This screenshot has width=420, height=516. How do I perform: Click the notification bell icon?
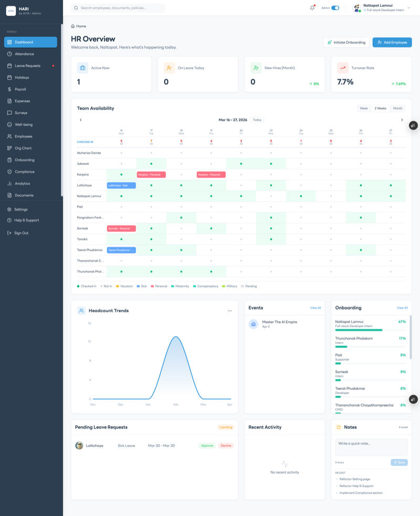(x=312, y=8)
